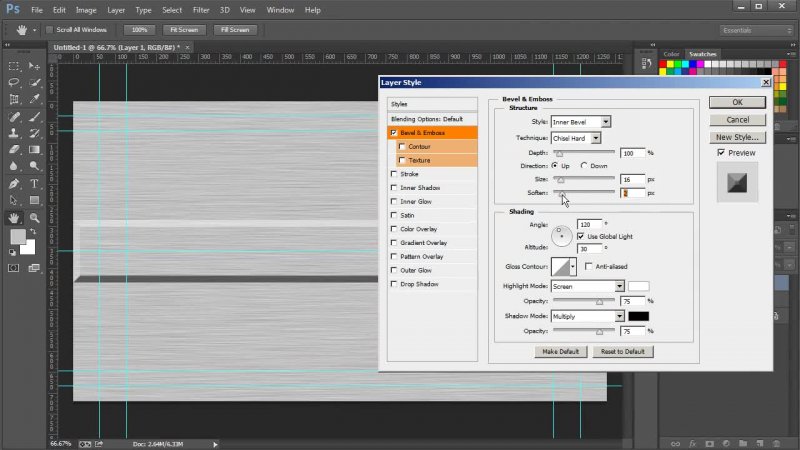Select the Lasso tool
Image resolution: width=800 pixels, height=450 pixels.
14,83
